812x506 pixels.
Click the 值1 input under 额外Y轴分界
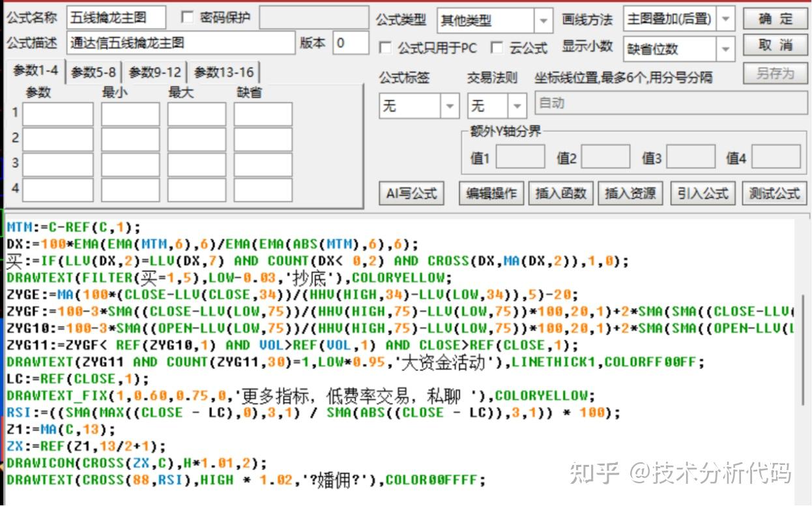tap(521, 157)
